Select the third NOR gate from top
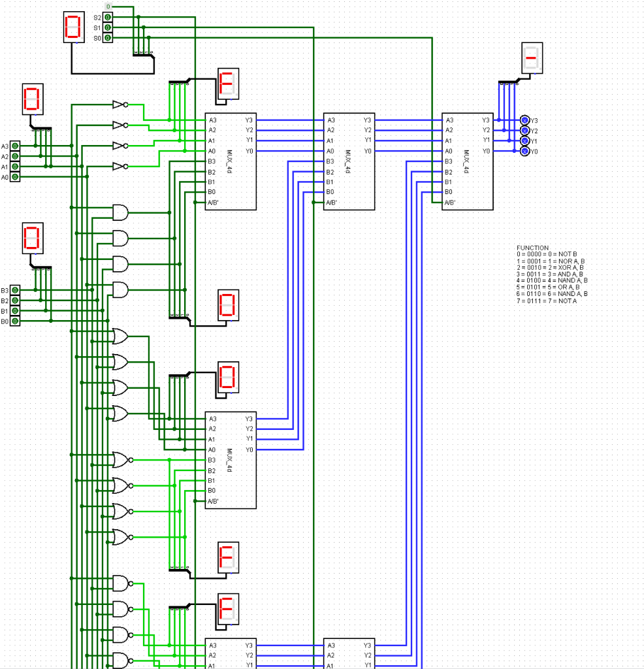 click(122, 511)
